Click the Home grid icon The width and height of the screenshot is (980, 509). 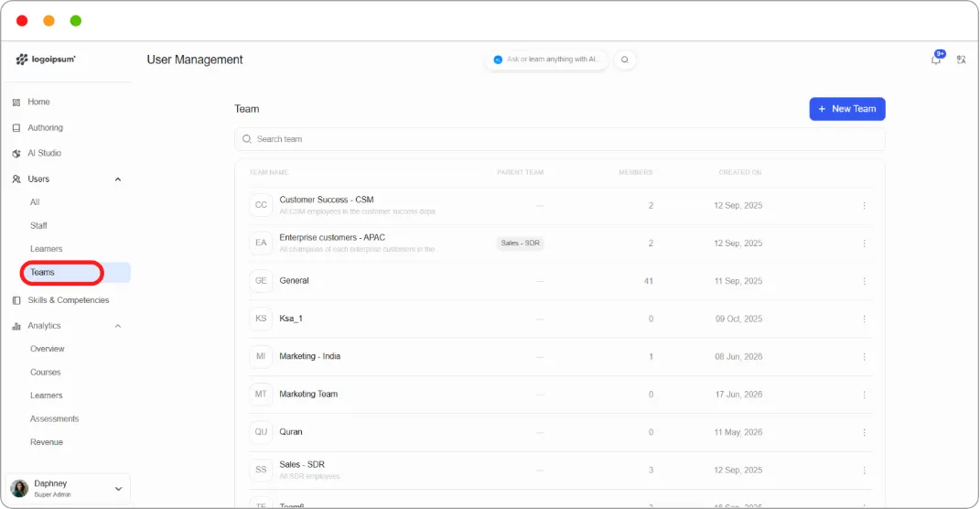point(16,102)
